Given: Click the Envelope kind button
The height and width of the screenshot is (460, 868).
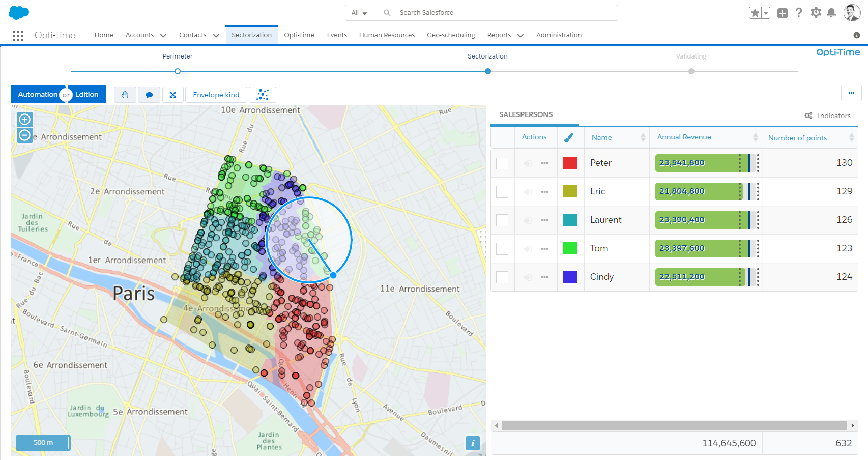Looking at the screenshot, I should click(216, 95).
